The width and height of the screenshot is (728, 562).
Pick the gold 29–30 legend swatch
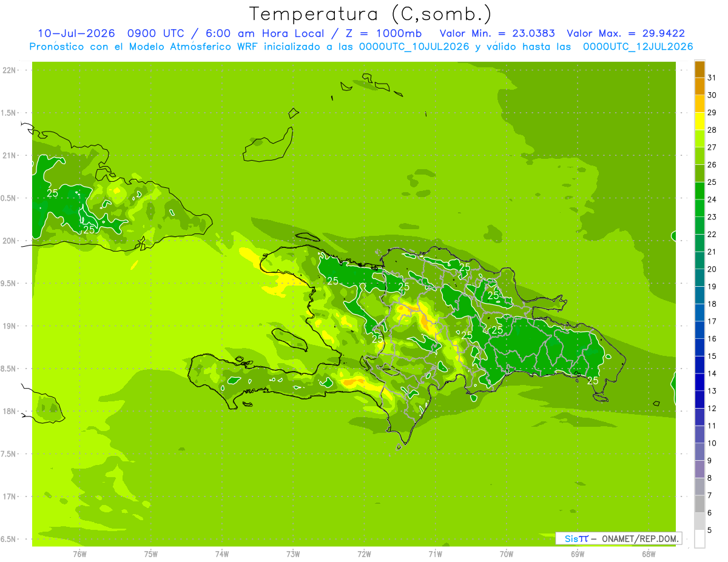point(699,104)
